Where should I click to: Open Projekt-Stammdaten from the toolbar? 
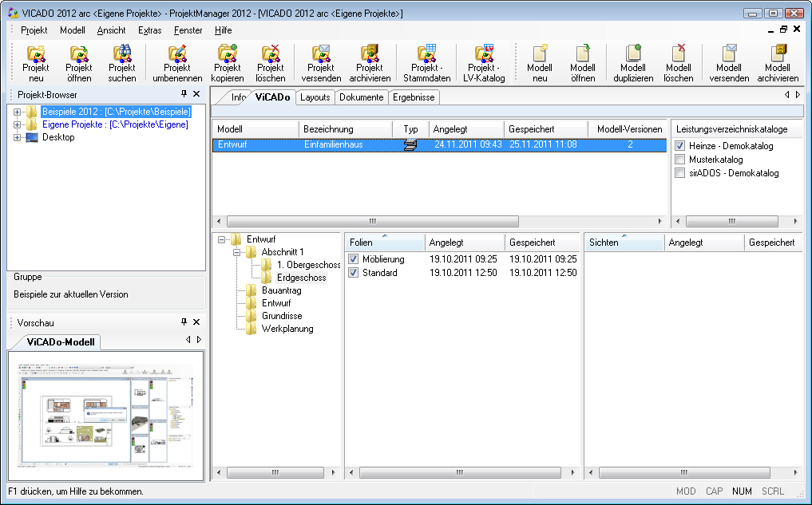(x=426, y=63)
